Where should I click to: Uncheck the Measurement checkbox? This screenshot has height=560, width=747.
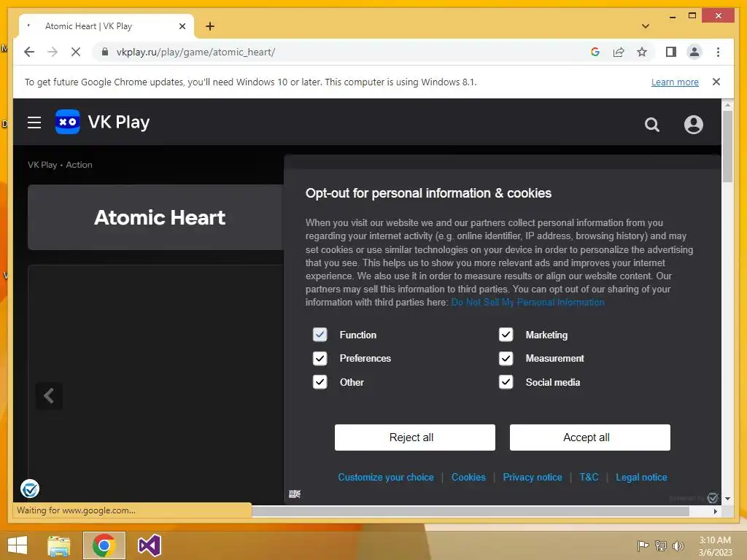pyautogui.click(x=506, y=358)
